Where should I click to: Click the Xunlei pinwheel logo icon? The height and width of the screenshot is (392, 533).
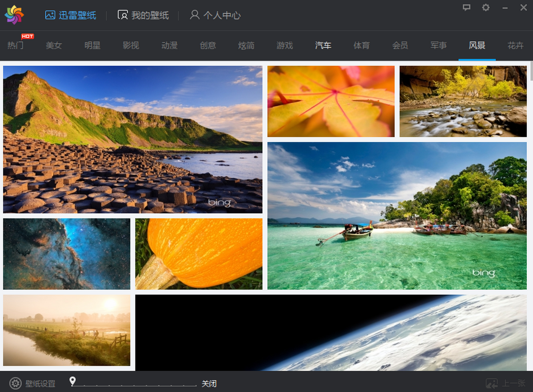click(x=14, y=15)
